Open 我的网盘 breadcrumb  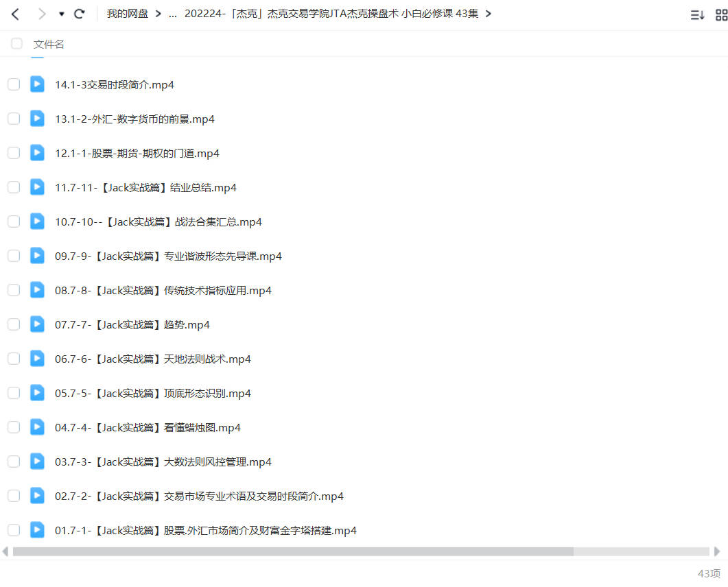point(127,14)
